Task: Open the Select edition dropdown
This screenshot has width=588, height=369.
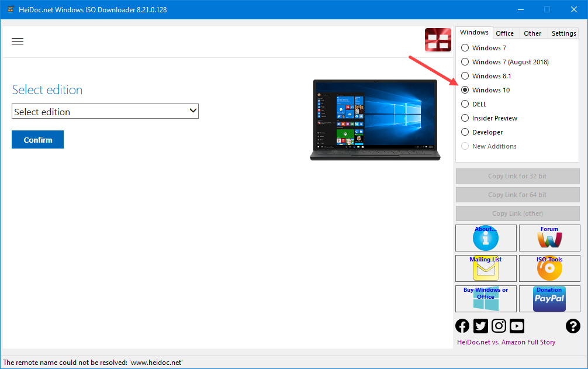Action: pos(105,111)
